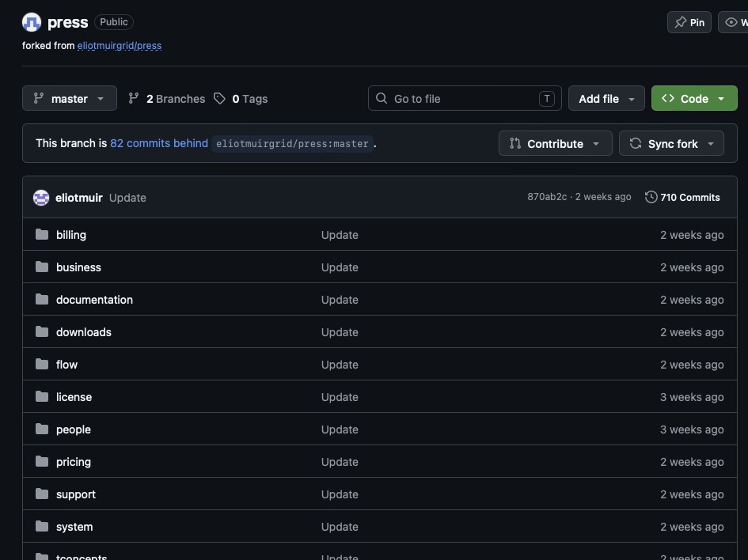Click the press repository name
This screenshot has width=748, height=560.
pos(68,22)
